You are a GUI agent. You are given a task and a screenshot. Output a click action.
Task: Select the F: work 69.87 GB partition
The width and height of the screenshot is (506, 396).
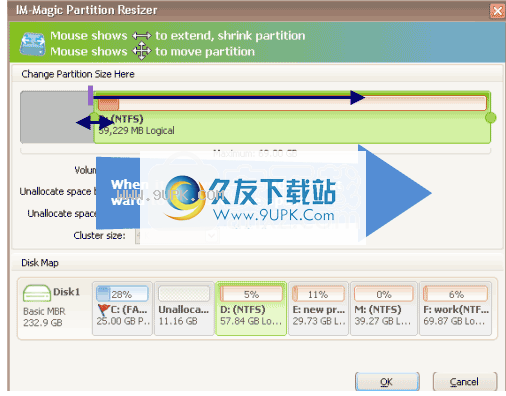455,308
